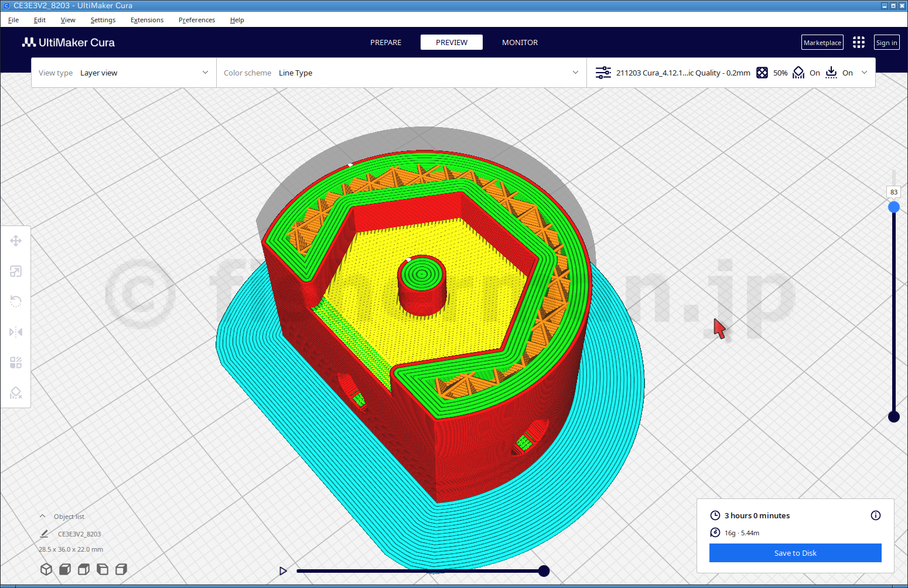Open the Extensions menu
The height and width of the screenshot is (588, 908).
coord(147,20)
